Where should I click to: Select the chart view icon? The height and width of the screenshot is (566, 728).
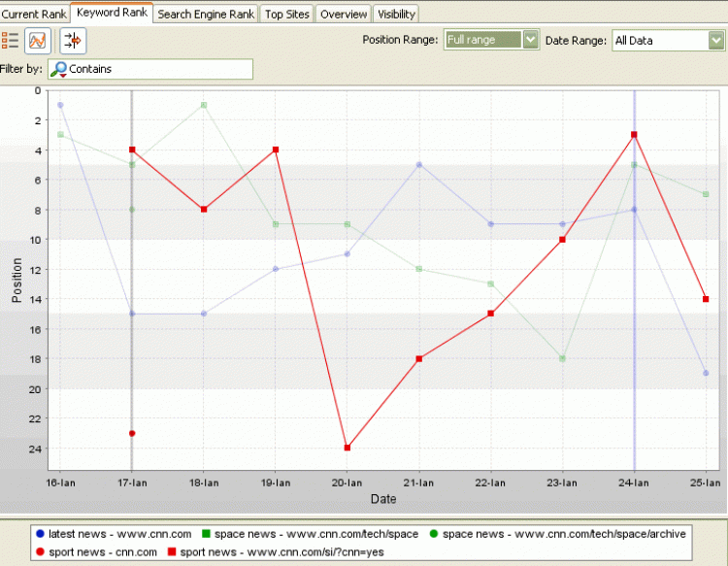point(38,41)
